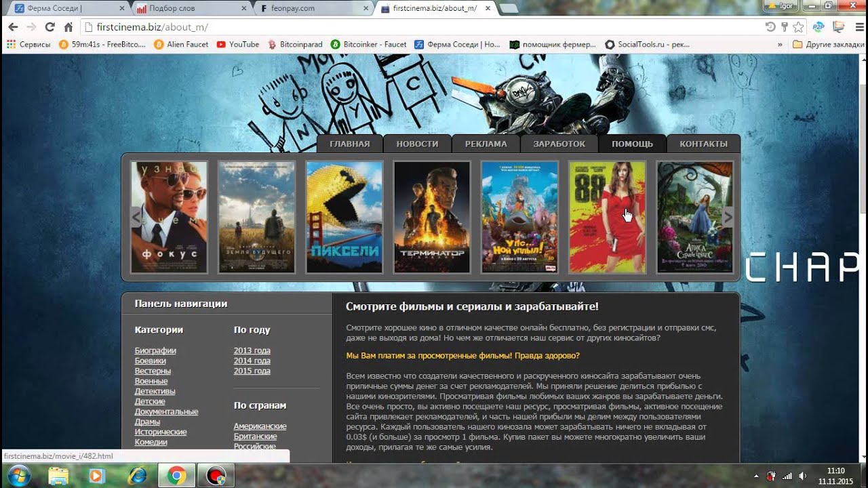Open the Сервисы apps shortcut
The width and height of the screenshot is (868, 488).
click(28, 45)
